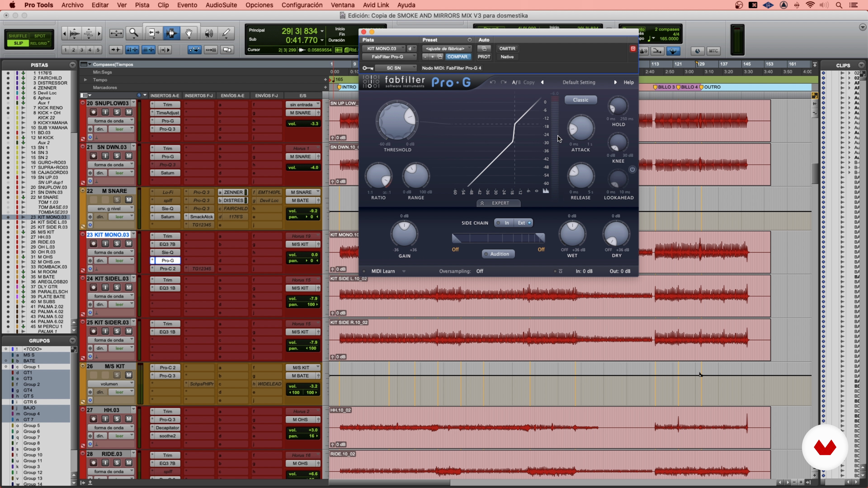Open macOS Spotlight search

pyautogui.click(x=839, y=5)
